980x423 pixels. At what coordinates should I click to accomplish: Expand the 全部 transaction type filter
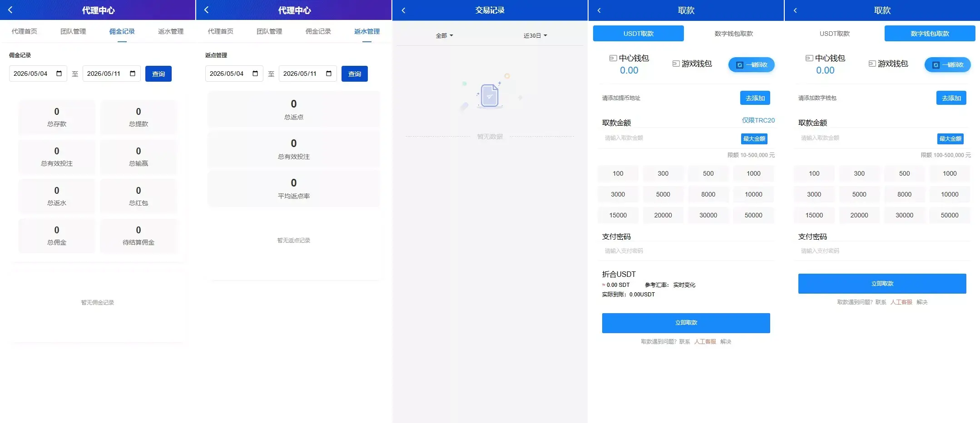tap(444, 35)
